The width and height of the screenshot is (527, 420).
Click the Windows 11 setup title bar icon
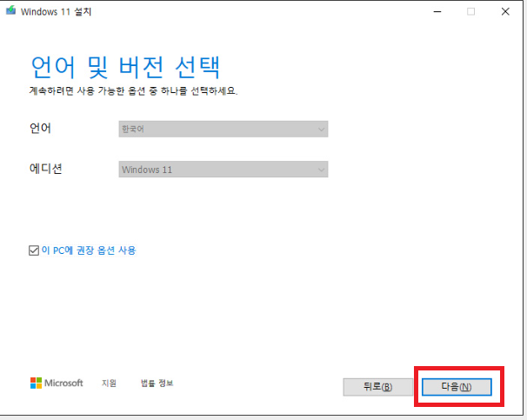pyautogui.click(x=10, y=10)
